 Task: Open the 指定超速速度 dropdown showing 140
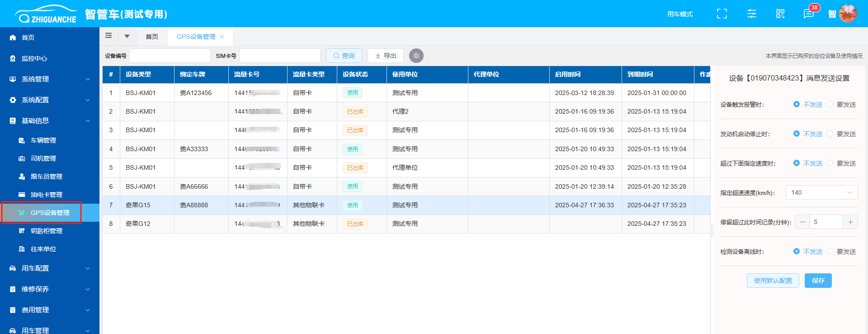tap(821, 192)
